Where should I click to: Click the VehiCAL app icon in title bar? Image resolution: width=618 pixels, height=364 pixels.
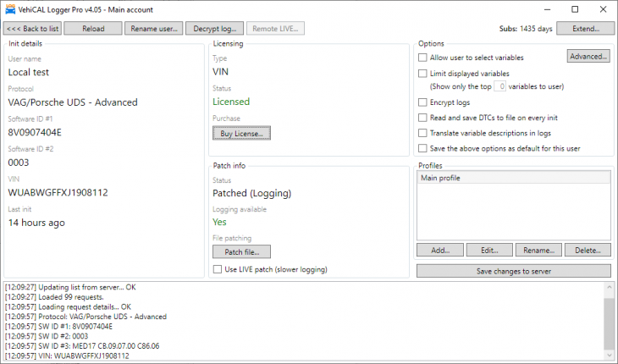pos(10,9)
